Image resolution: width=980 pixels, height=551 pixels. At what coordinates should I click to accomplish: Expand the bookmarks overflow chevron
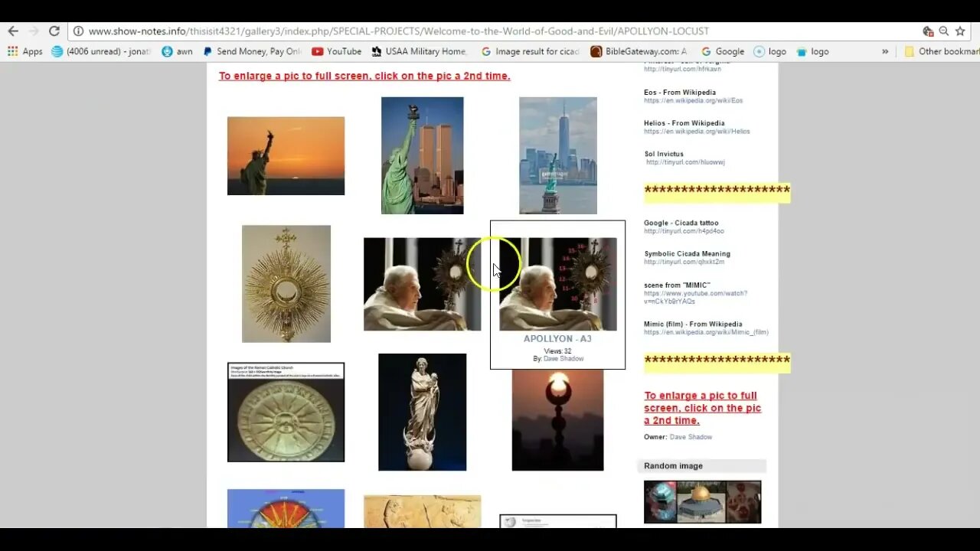(885, 51)
